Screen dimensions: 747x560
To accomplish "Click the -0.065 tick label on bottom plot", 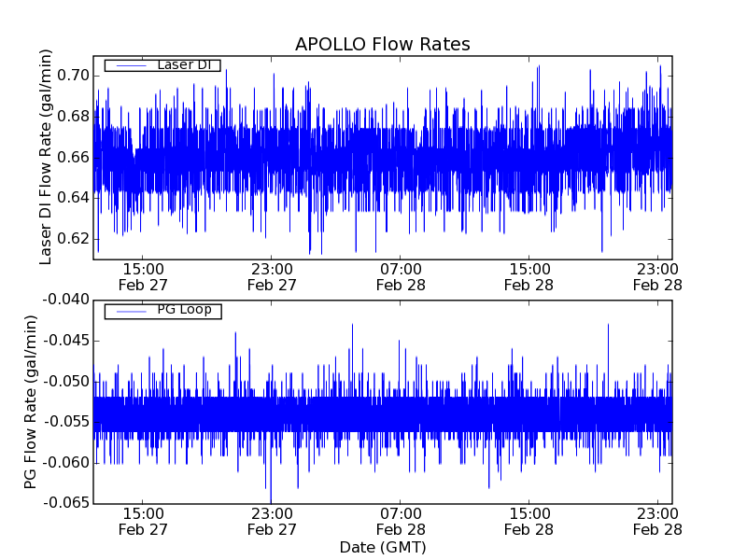I will (66, 503).
